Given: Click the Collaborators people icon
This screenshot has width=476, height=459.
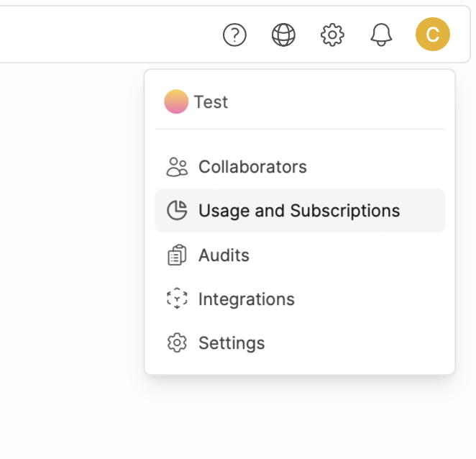Looking at the screenshot, I should (x=176, y=167).
